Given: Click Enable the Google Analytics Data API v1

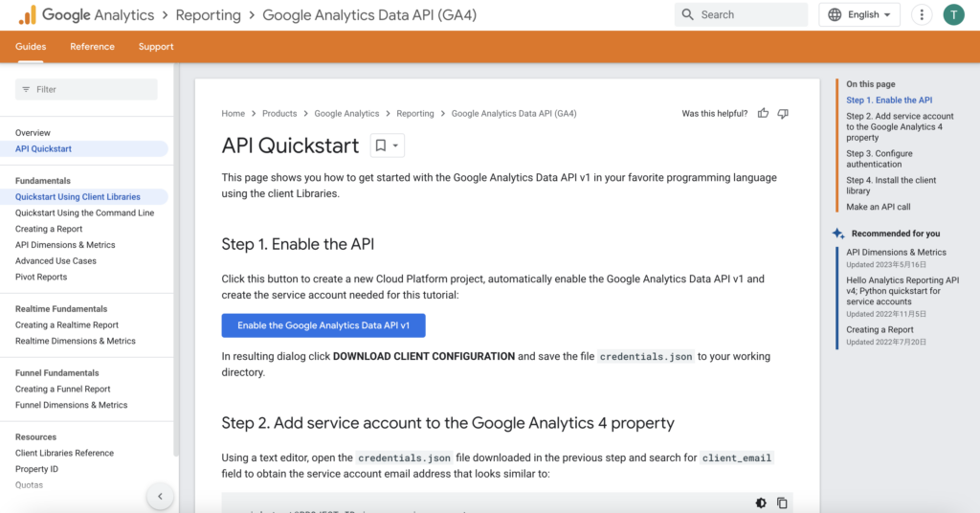Looking at the screenshot, I should [x=323, y=325].
